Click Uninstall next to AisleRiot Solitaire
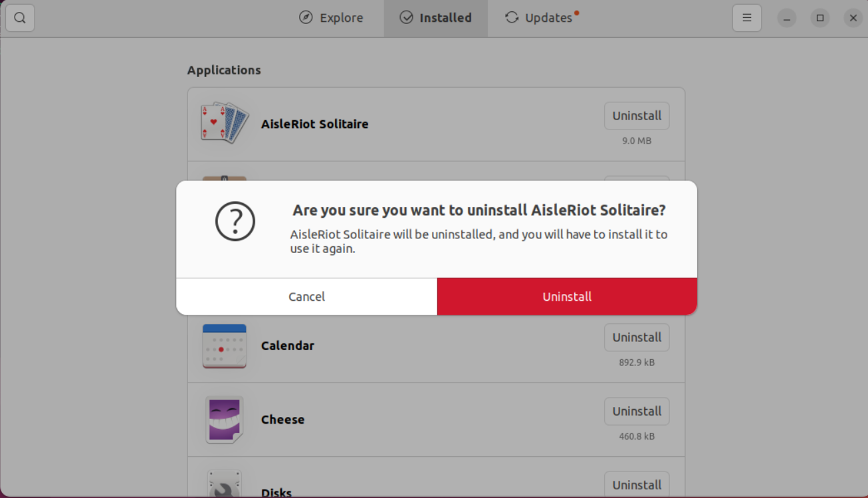The image size is (868, 498). [x=637, y=116]
